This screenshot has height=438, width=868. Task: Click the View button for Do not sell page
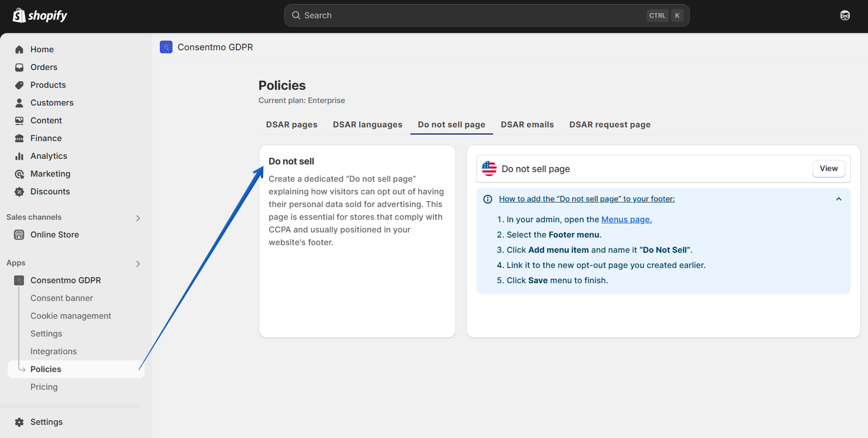pos(828,169)
